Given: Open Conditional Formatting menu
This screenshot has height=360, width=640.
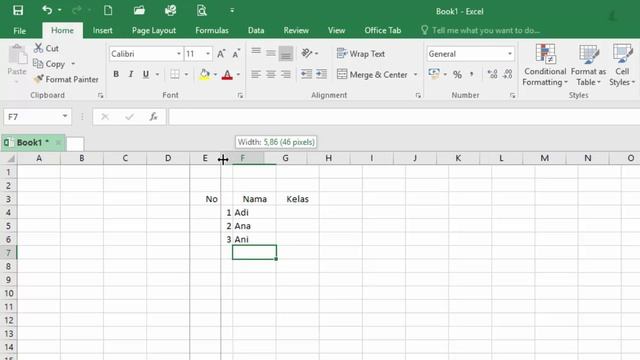Looking at the screenshot, I should click(545, 65).
